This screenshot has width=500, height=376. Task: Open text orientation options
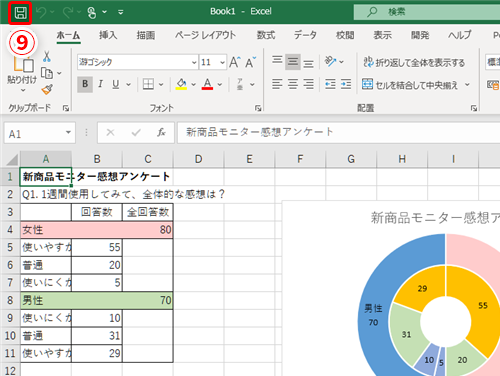333,61
